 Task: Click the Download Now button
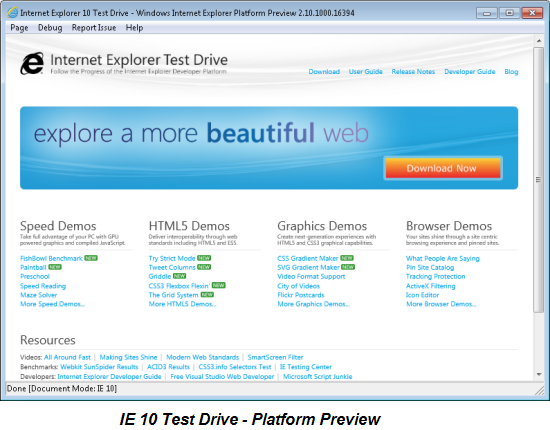click(x=443, y=168)
